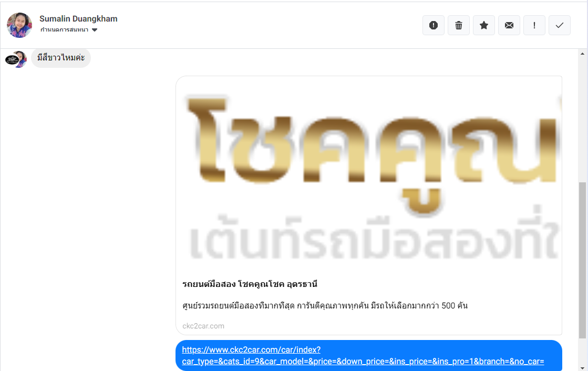
Task: Click the Sumalin Duangkham name heading
Action: [78, 19]
